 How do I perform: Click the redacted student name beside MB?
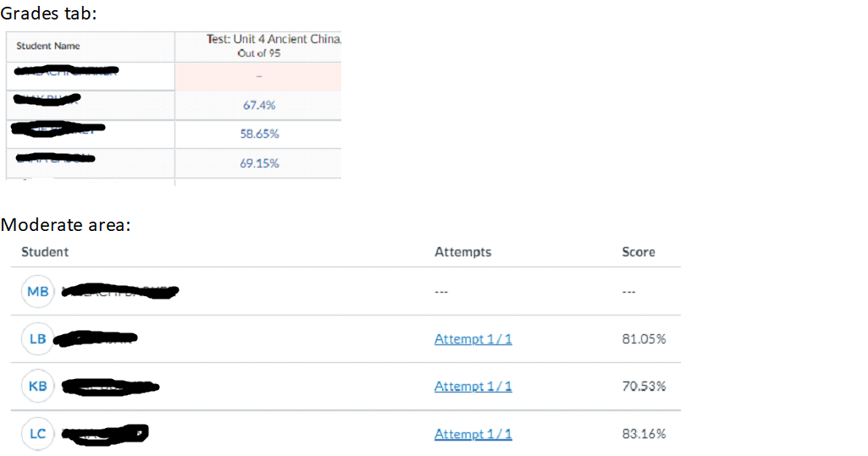pos(120,292)
